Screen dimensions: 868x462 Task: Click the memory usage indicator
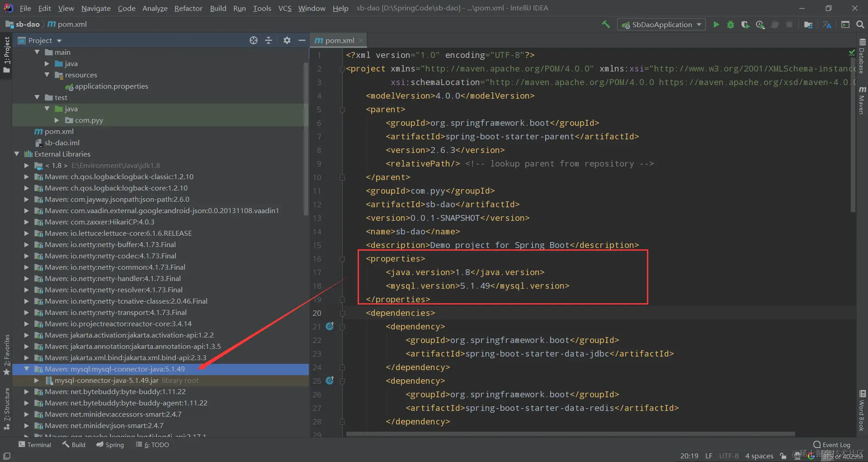coord(843,457)
